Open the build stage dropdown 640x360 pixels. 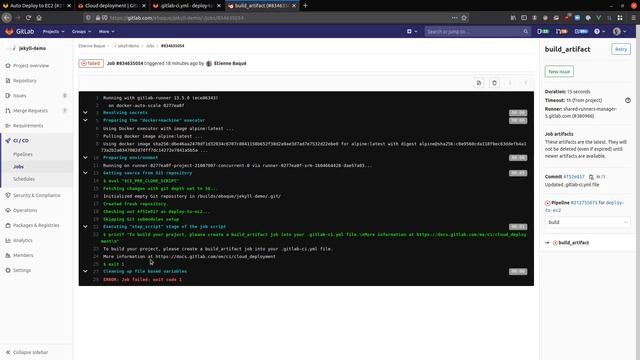[x=587, y=222]
